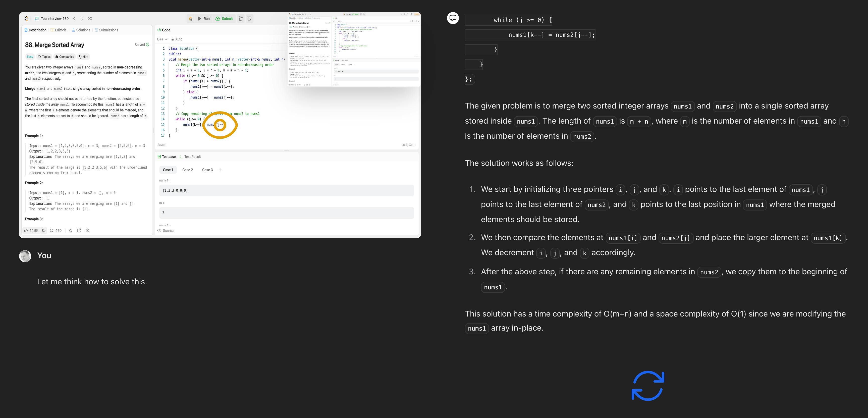Click the m input field with 3
This screenshot has width=868, height=418.
pos(286,213)
